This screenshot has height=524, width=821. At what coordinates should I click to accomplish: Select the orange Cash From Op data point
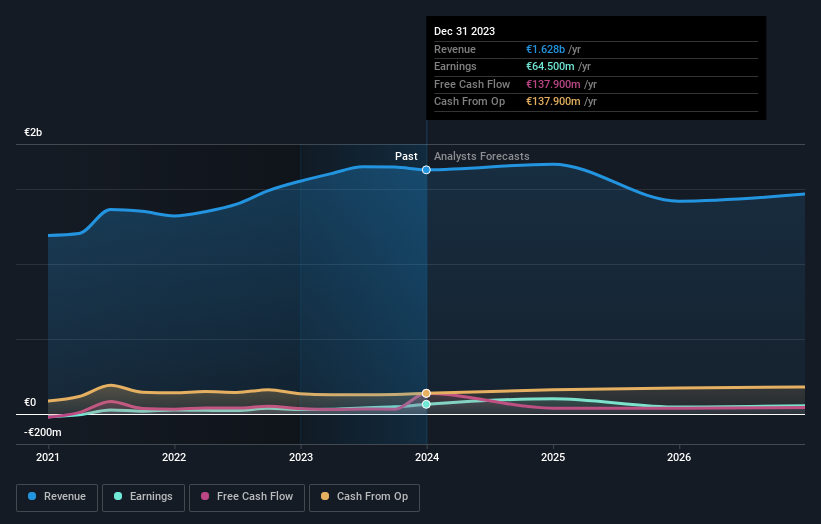426,393
